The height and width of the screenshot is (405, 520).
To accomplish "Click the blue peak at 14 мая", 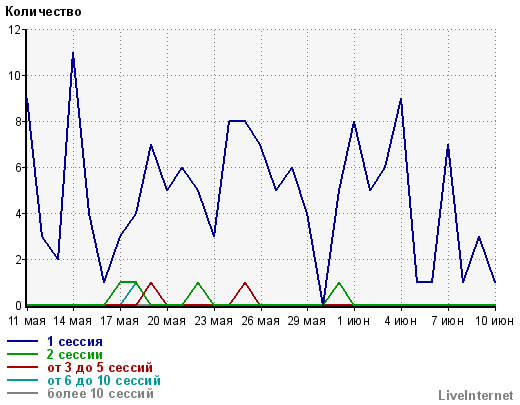I will 73,53.
